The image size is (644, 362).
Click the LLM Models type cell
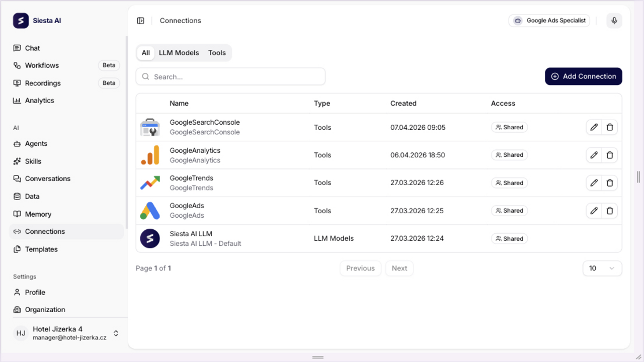(x=334, y=238)
